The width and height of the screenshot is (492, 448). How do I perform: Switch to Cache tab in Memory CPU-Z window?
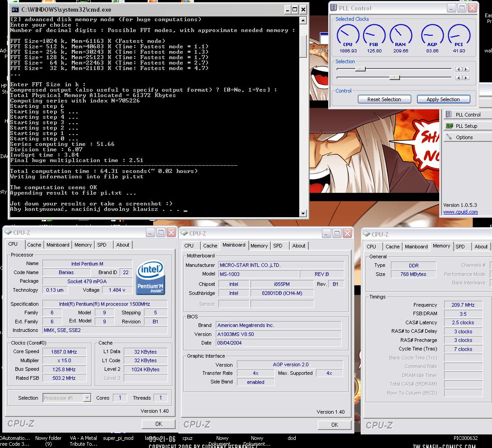[x=392, y=247]
